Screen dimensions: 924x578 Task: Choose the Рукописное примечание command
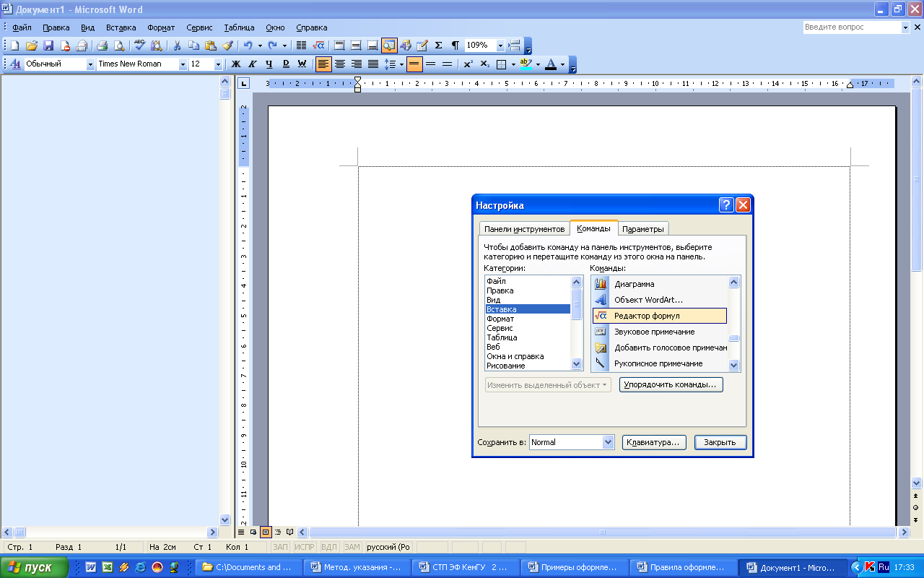click(x=659, y=363)
